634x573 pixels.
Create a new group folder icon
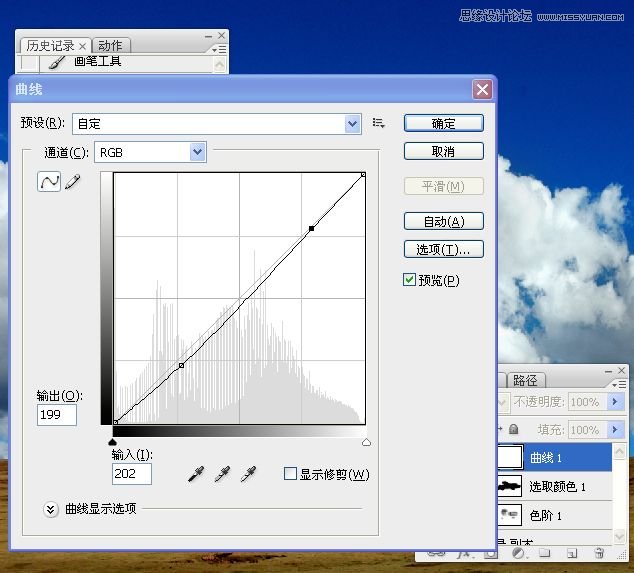pyautogui.click(x=544, y=553)
